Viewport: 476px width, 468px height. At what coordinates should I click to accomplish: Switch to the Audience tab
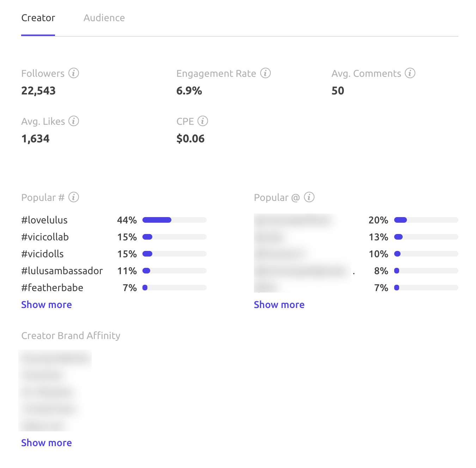click(x=104, y=18)
